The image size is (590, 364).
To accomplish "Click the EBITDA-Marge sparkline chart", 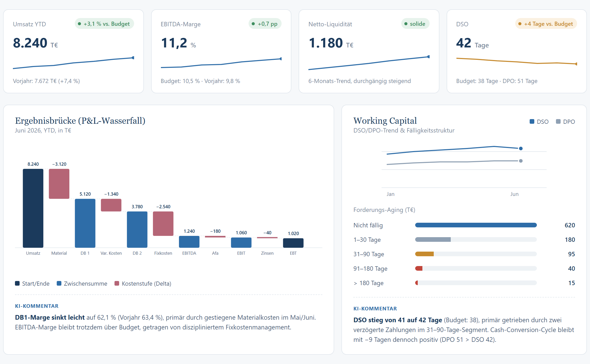I will (x=221, y=63).
